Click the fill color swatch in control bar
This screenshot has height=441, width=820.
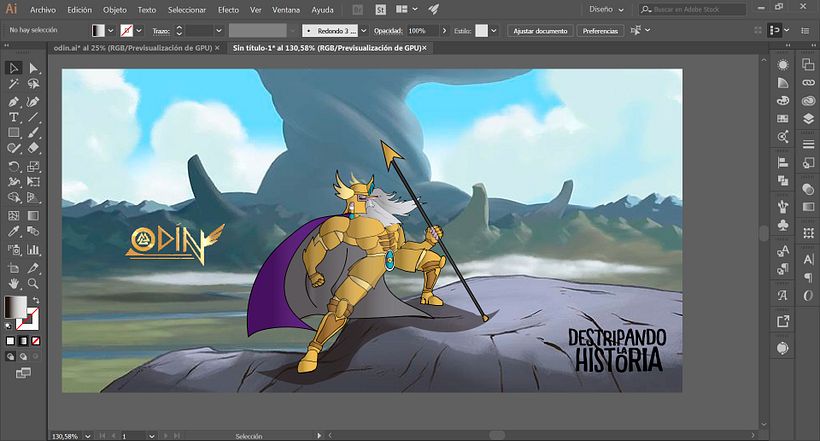pos(98,31)
